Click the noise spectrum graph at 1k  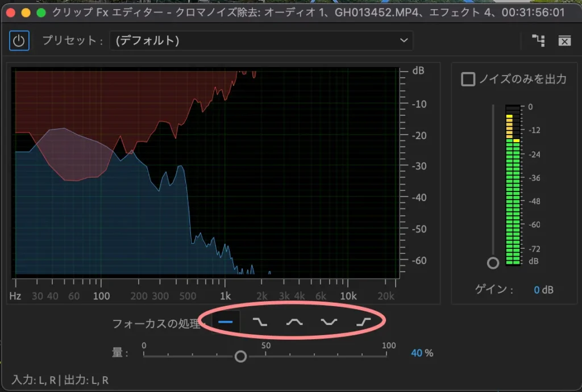(x=225, y=170)
